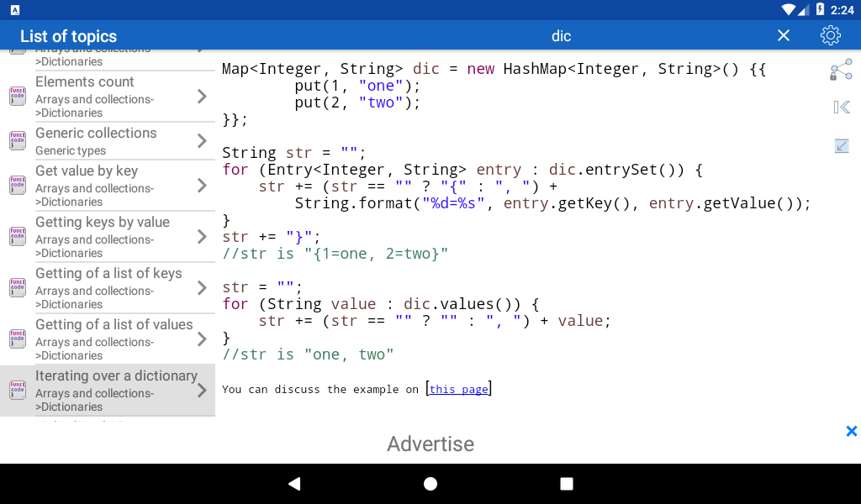Select the 'Elements count' topic title

[85, 81]
